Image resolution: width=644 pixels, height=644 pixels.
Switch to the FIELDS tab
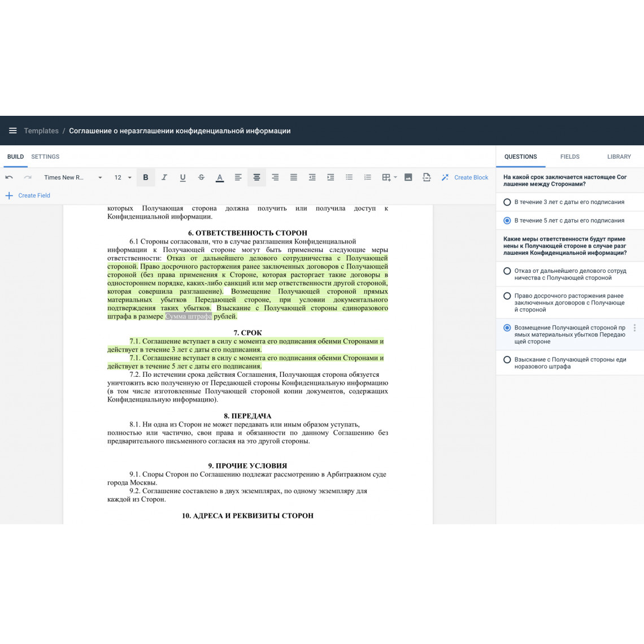click(569, 156)
